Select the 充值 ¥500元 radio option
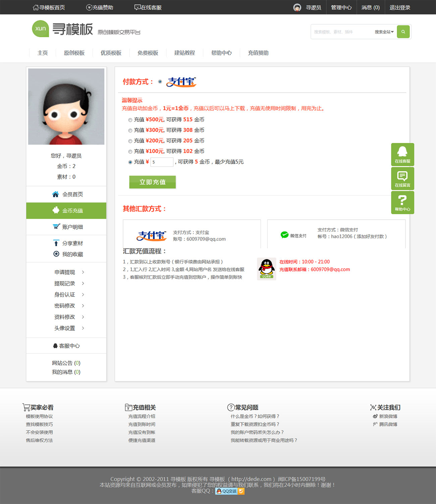The width and height of the screenshot is (436, 504). point(130,120)
